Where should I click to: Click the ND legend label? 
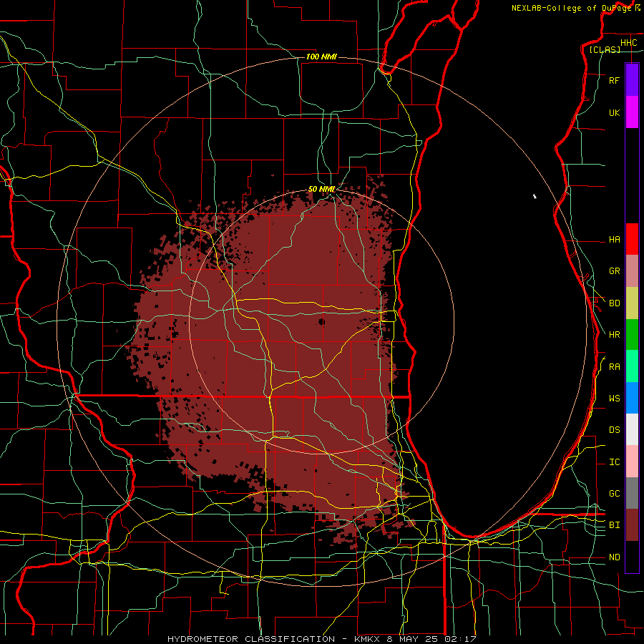coord(614,557)
